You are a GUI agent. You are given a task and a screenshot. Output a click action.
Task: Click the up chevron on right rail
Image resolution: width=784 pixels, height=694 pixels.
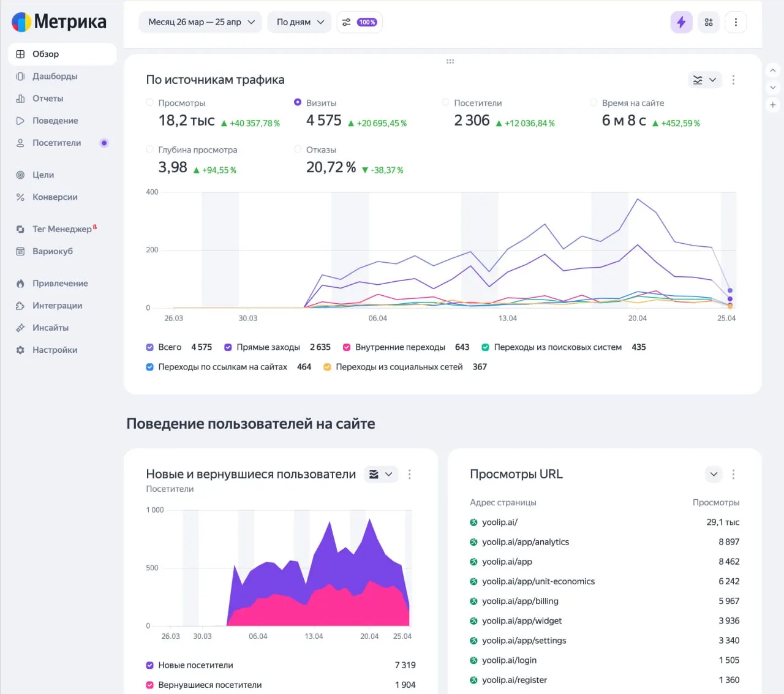click(773, 70)
